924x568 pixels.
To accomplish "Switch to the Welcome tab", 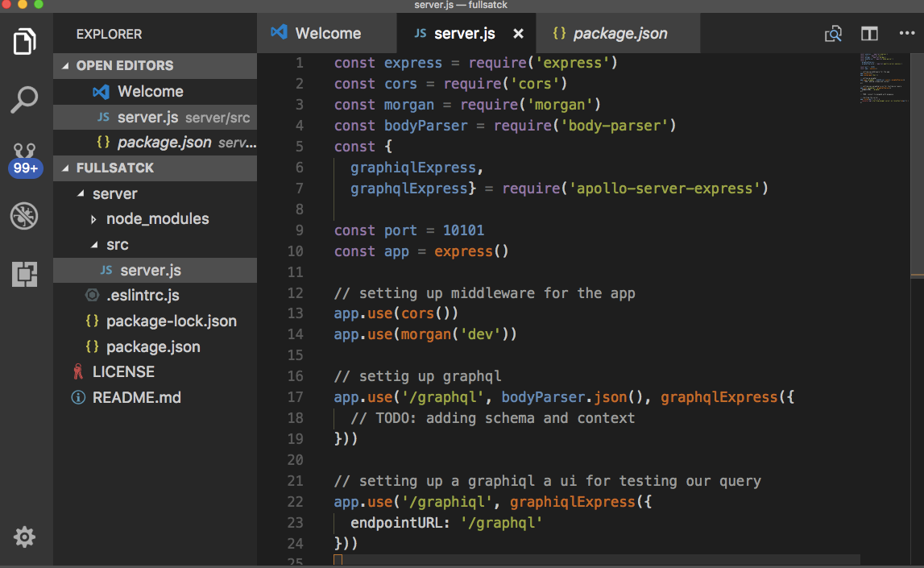I will click(x=326, y=33).
